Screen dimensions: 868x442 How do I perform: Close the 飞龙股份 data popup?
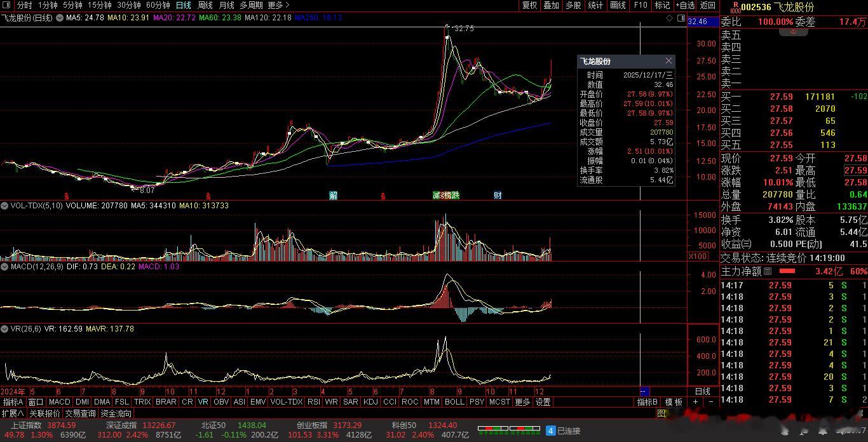tap(668, 61)
